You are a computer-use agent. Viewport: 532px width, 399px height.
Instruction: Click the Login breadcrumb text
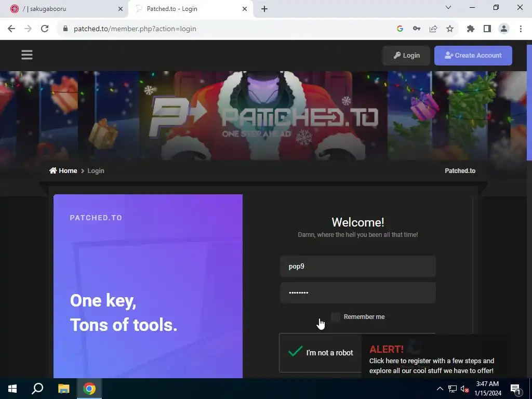tap(96, 170)
